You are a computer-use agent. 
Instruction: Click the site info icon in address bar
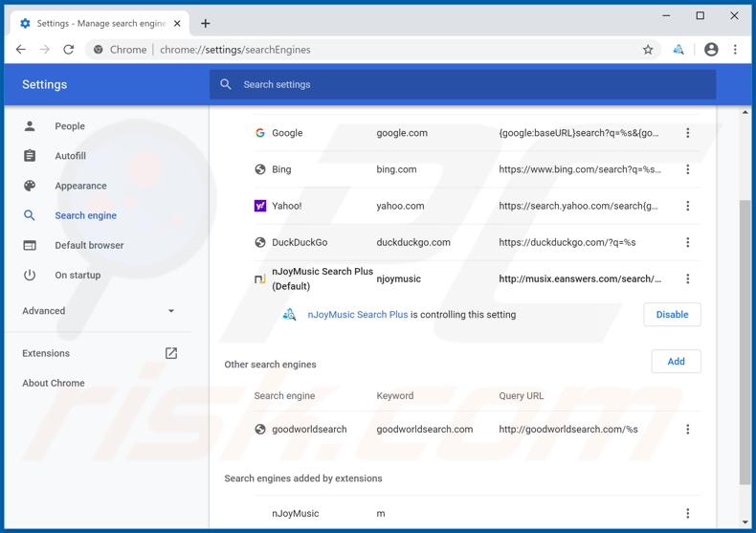[98, 50]
